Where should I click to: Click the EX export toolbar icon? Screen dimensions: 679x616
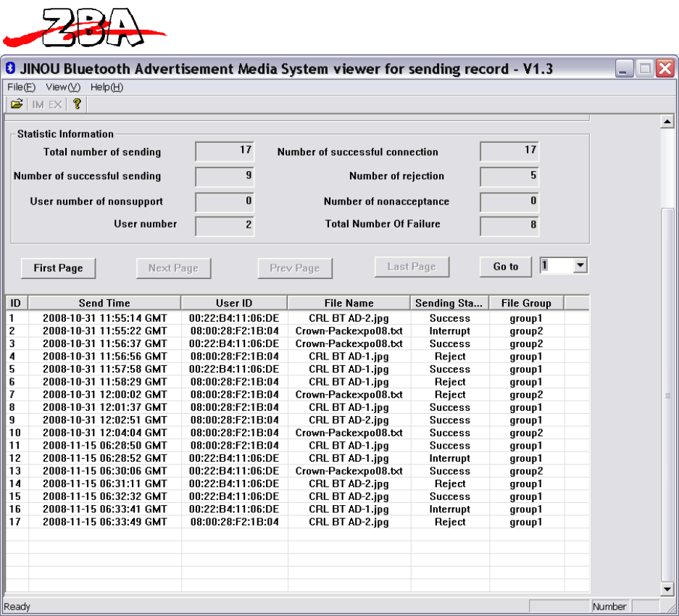coord(55,104)
